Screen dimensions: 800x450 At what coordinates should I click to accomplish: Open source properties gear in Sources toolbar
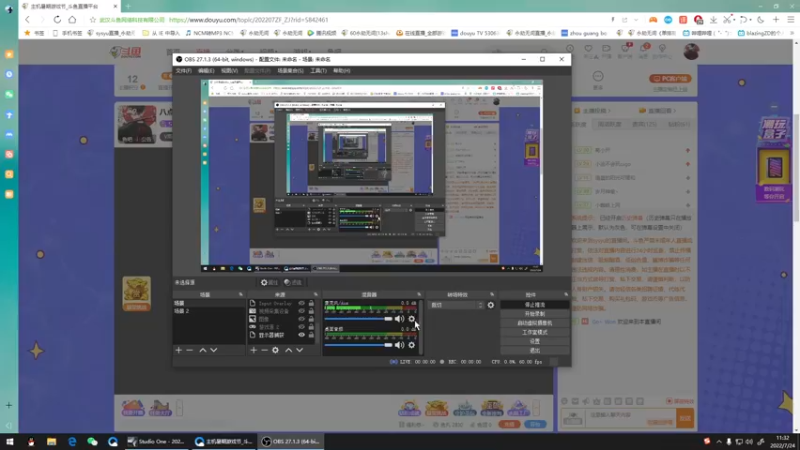[x=276, y=350]
